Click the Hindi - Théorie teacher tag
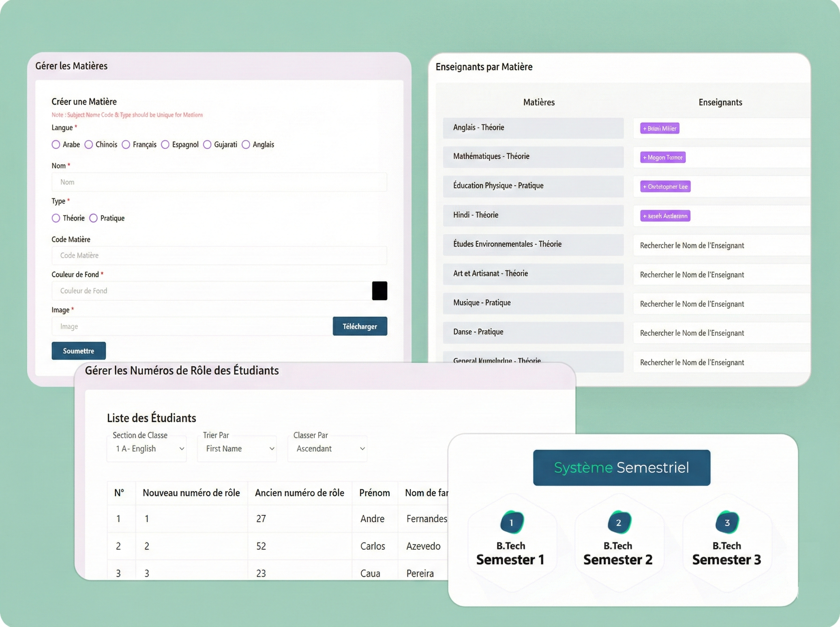 click(665, 216)
